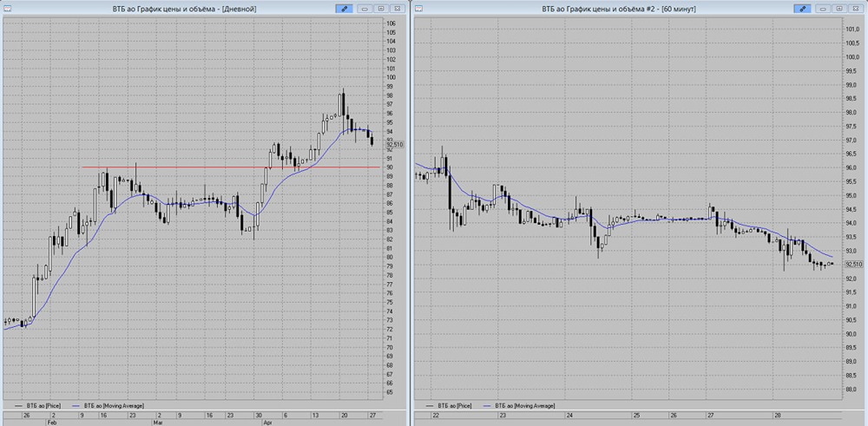The image size is (868, 426).
Task: Click the '96,0' value on the 60 минут price scale
Action: pos(852,167)
